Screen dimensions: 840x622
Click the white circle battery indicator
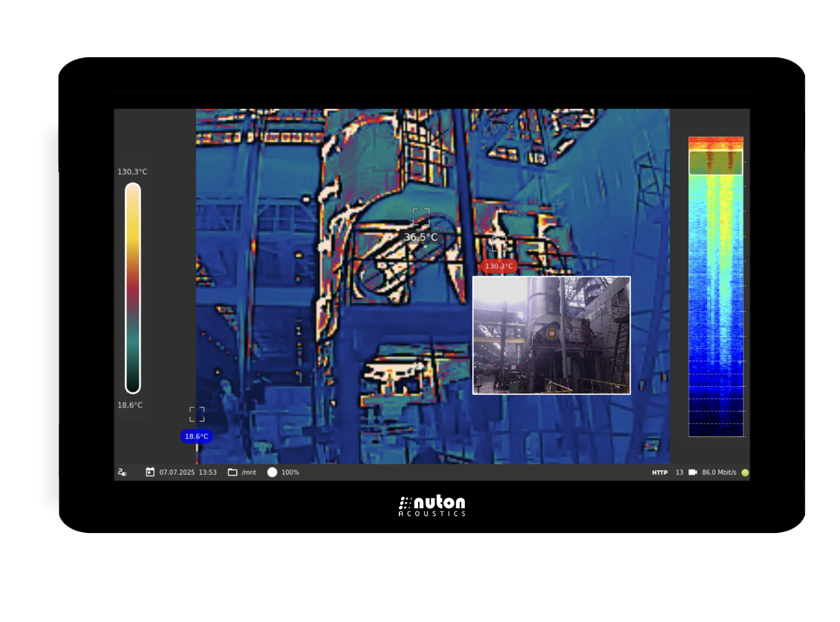(x=272, y=472)
